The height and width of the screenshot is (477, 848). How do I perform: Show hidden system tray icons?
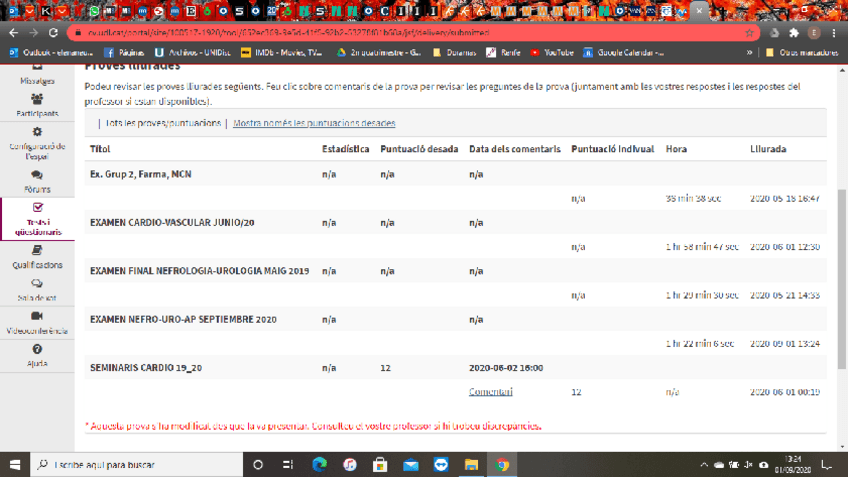click(705, 465)
